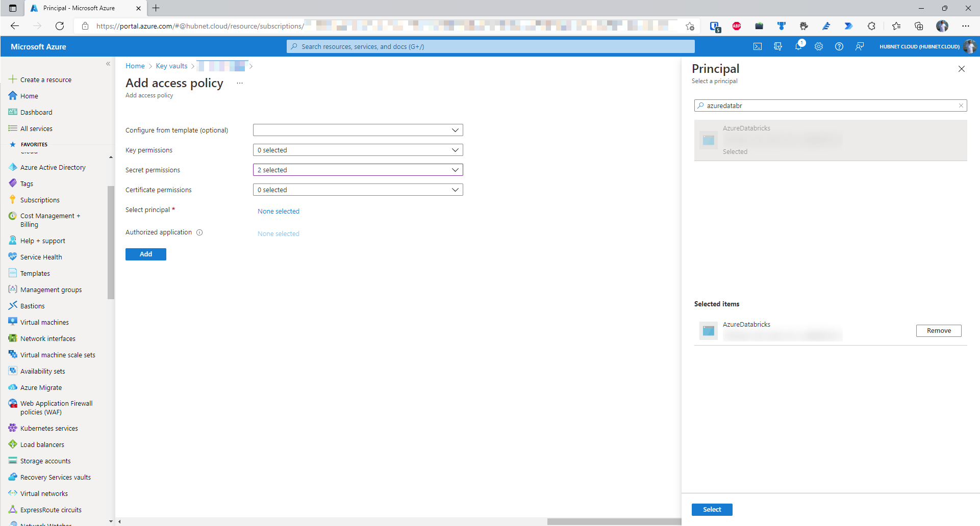Open the help question mark pane
Viewport: 980px width, 526px height.
coord(839,46)
